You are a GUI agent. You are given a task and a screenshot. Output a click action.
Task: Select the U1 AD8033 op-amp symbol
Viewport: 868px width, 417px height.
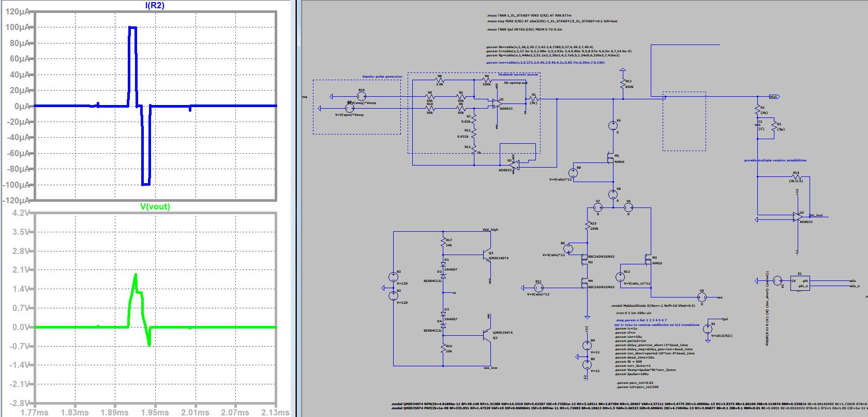tap(497, 104)
